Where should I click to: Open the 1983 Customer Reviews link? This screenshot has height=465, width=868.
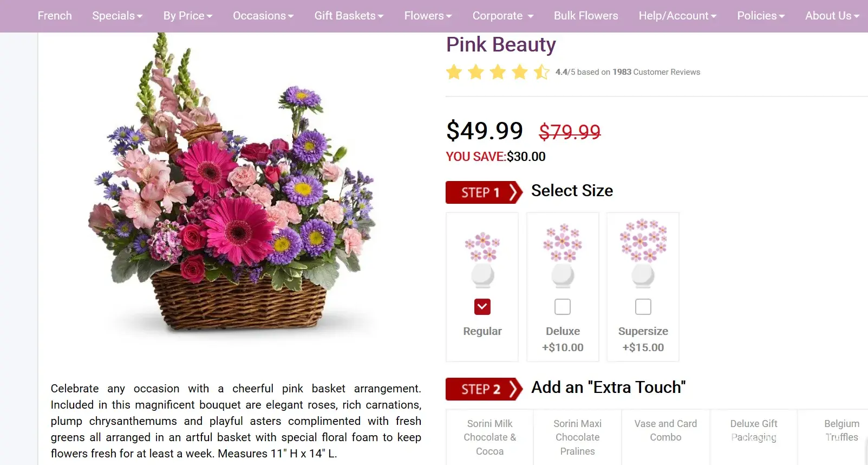coord(656,72)
